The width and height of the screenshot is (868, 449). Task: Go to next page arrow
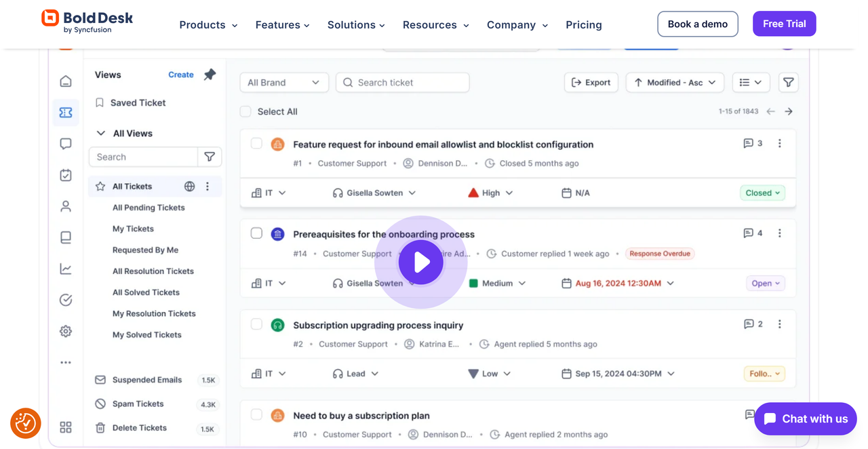coord(789,111)
